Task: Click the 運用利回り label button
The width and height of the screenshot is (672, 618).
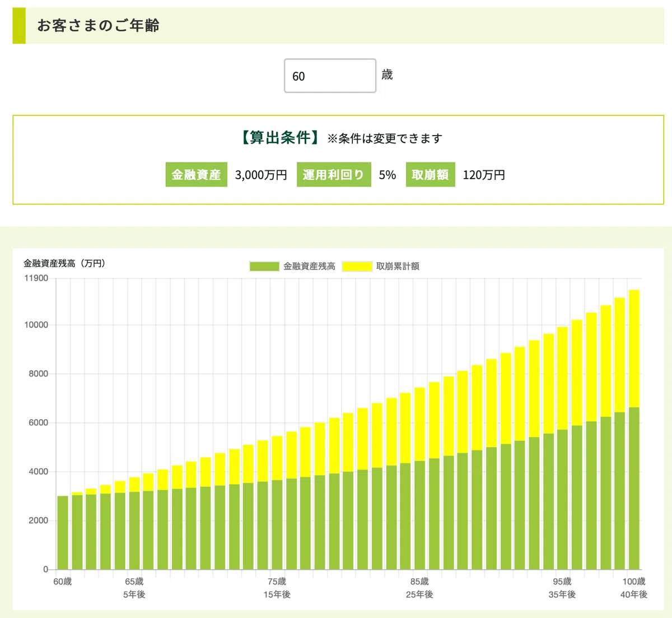Action: (x=334, y=175)
